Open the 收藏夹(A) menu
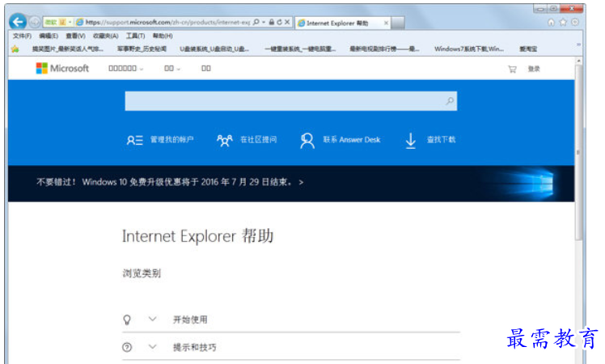The height and width of the screenshot is (364, 605). [x=105, y=36]
